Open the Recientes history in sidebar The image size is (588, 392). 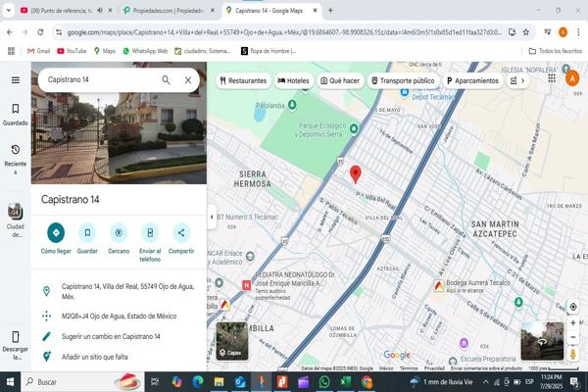(15, 156)
